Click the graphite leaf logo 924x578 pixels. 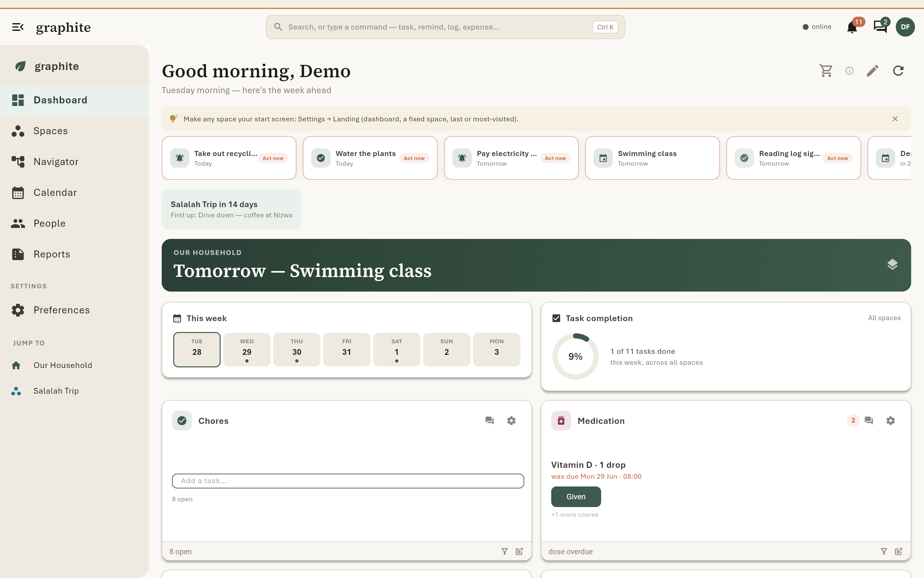pyautogui.click(x=20, y=66)
